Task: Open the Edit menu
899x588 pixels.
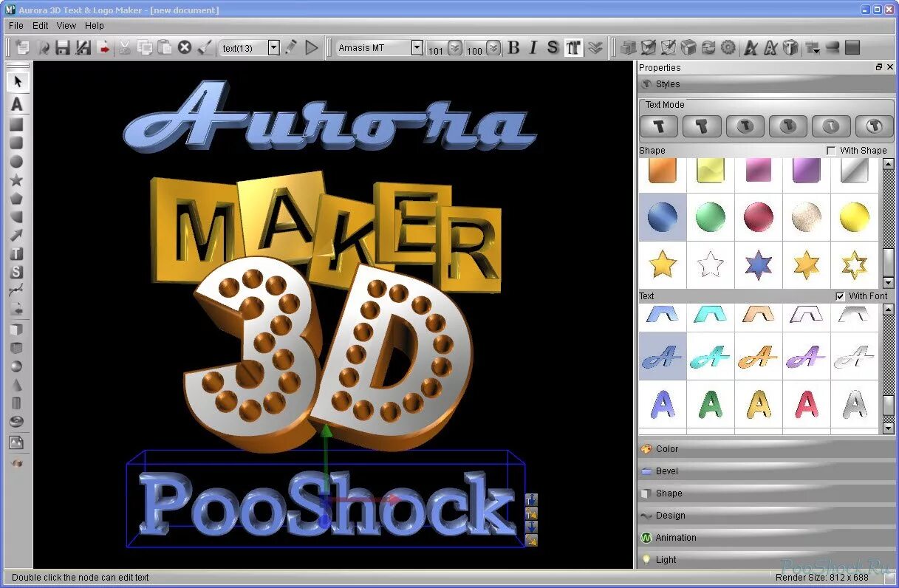Action: click(x=41, y=26)
